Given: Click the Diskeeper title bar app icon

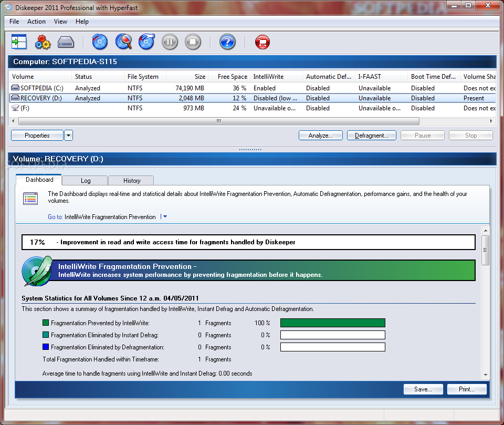Looking at the screenshot, I should click(x=9, y=7).
